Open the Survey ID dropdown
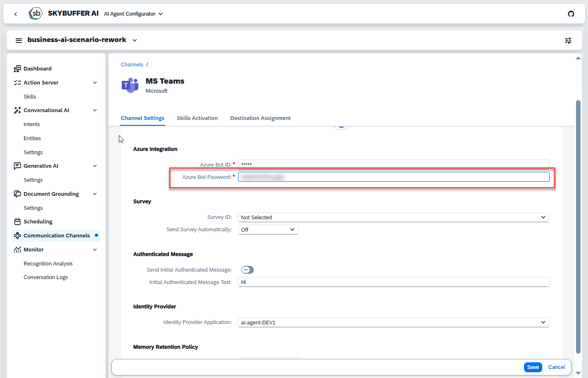 tap(394, 217)
